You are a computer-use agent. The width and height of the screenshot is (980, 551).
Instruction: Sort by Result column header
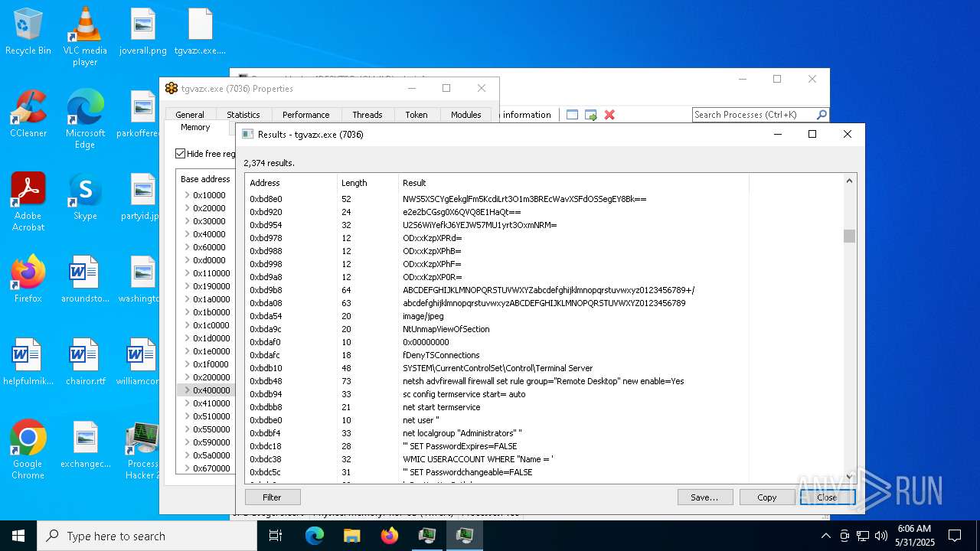tap(573, 183)
